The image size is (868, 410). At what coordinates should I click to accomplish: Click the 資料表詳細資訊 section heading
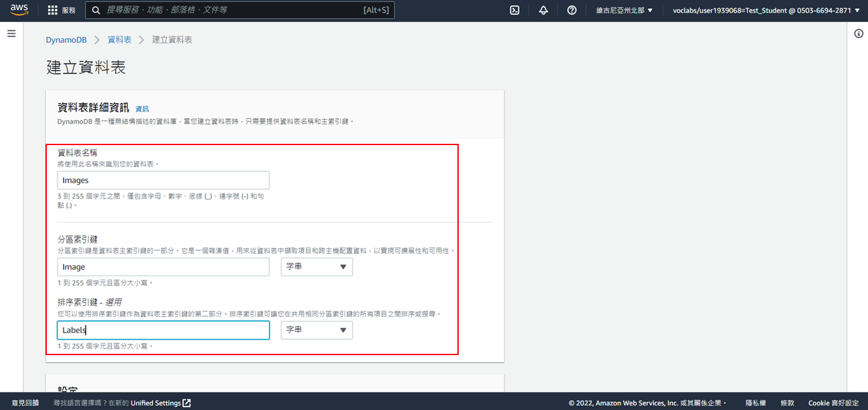tap(94, 107)
